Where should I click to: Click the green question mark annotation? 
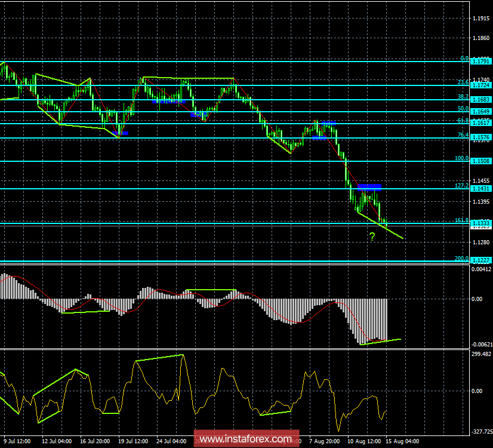coord(372,237)
